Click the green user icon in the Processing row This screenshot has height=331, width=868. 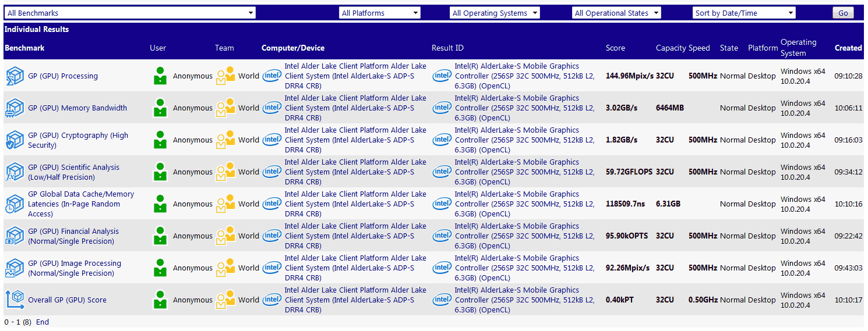click(x=160, y=76)
